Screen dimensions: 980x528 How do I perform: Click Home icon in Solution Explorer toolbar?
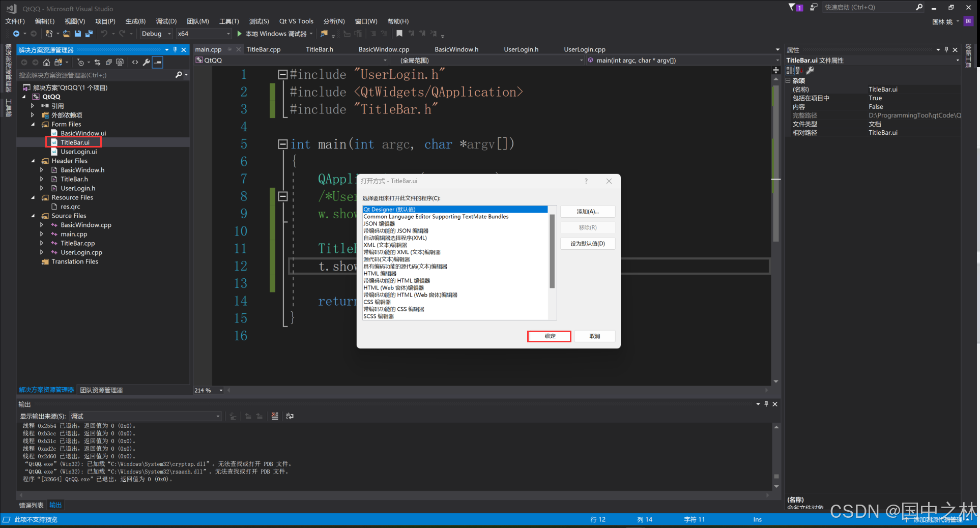(x=46, y=62)
